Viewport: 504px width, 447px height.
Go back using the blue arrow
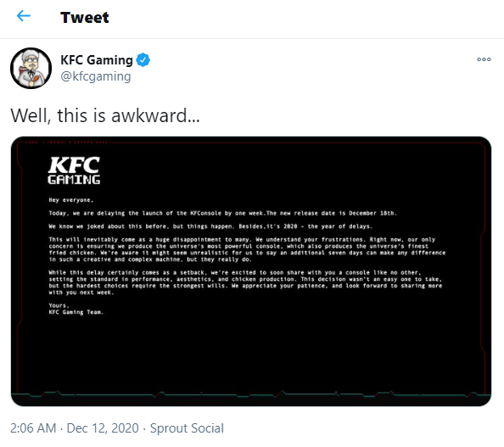[24, 16]
